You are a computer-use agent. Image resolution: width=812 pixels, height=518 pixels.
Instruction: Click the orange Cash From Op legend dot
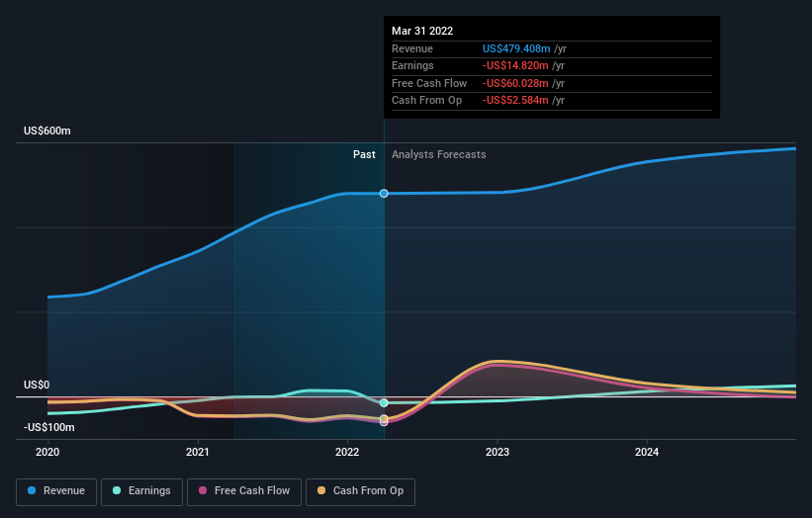click(x=321, y=490)
